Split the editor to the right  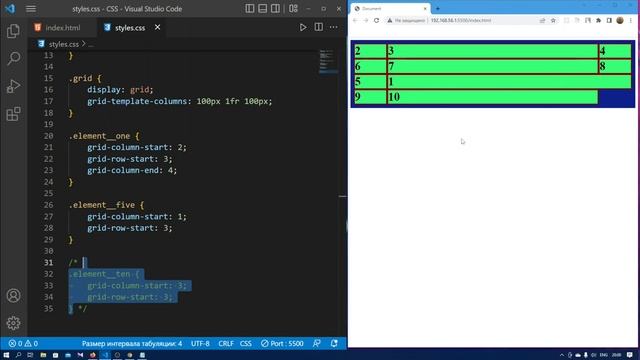319,27
